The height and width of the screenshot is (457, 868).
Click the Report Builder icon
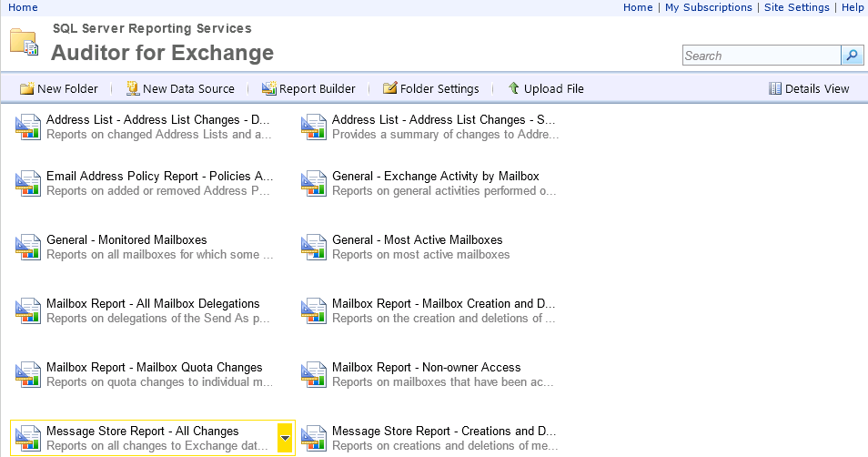click(269, 88)
